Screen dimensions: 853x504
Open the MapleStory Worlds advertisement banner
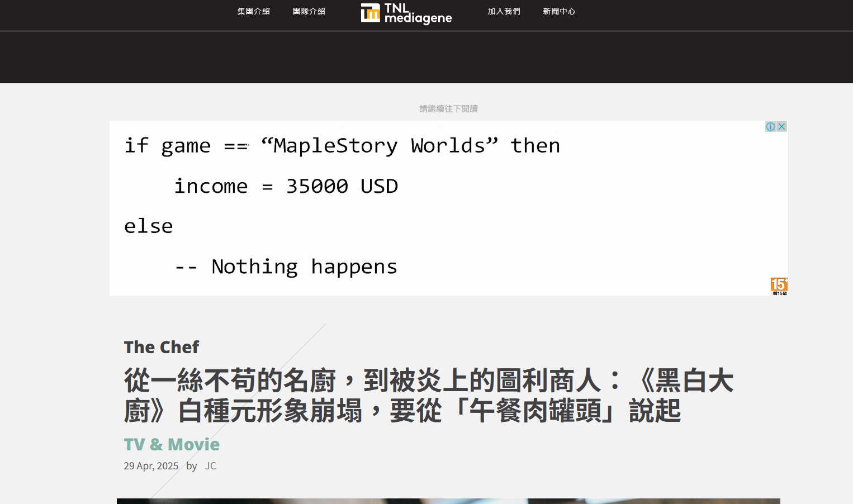click(x=448, y=208)
